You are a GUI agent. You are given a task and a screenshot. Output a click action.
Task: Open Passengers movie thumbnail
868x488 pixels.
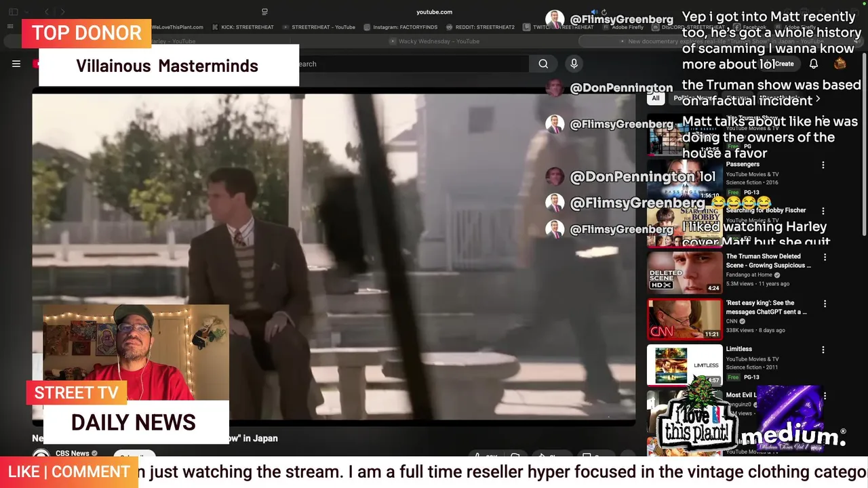684,180
